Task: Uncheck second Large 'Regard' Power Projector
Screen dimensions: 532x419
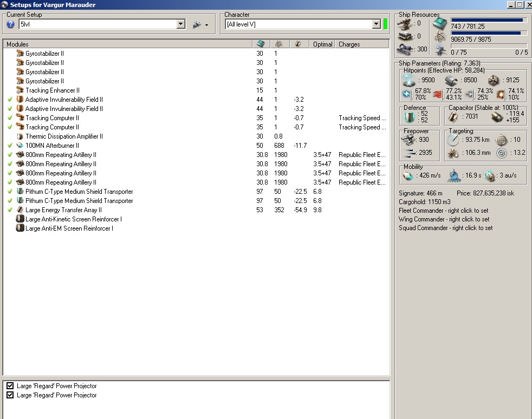Action: click(10, 395)
